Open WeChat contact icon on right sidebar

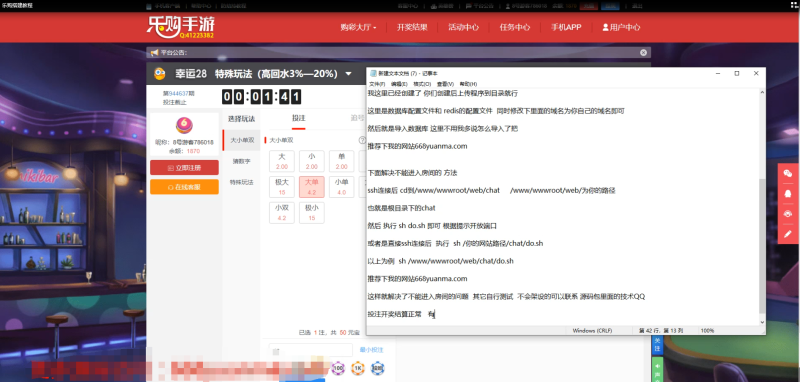coord(788,173)
